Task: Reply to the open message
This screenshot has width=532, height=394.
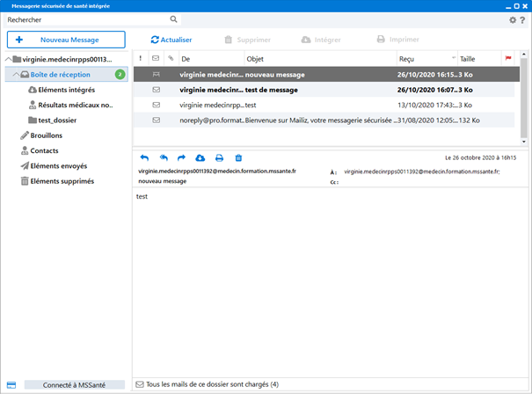Action: (x=144, y=157)
